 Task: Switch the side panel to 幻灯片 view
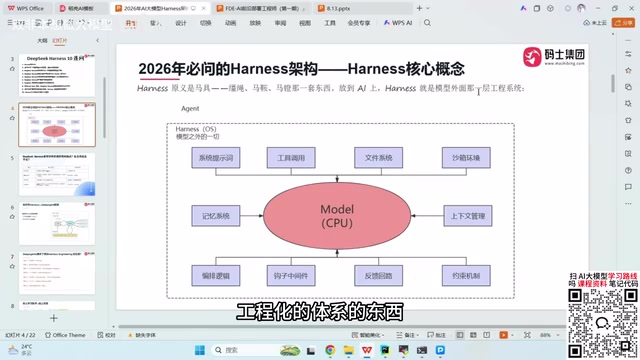[60, 40]
